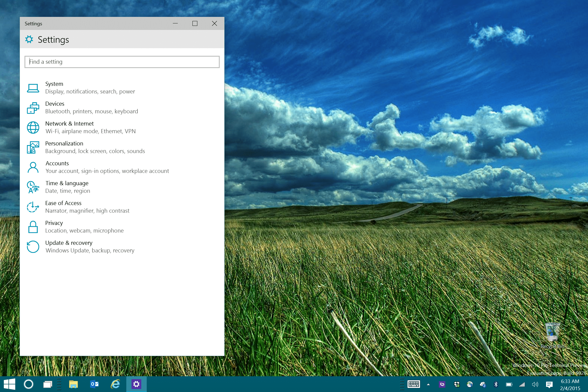Open the Update & recovery circular arrow icon

(x=33, y=247)
